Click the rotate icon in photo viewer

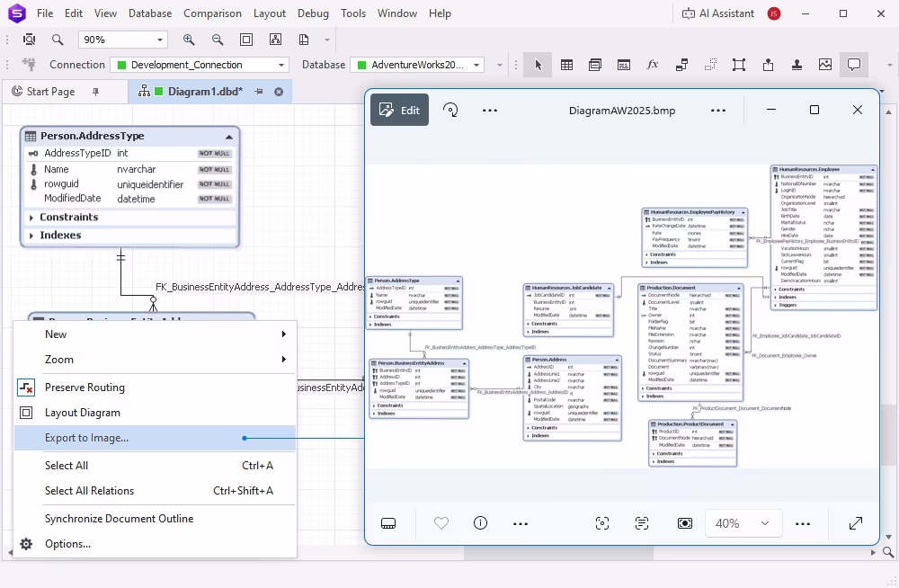pos(450,111)
